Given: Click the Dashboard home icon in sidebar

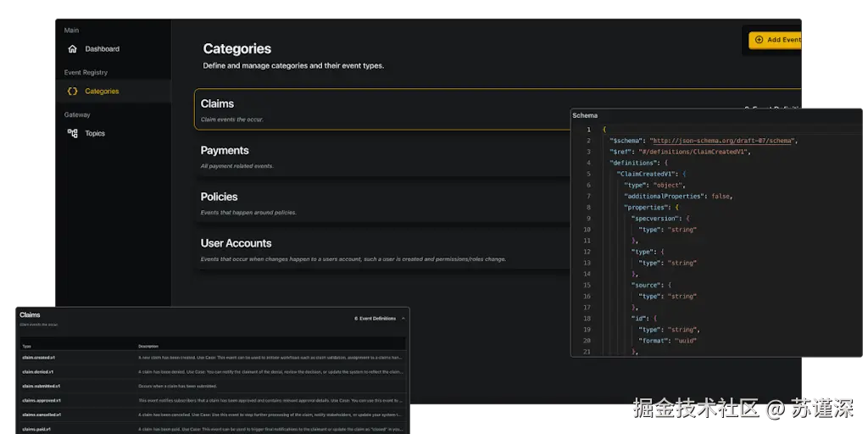Looking at the screenshot, I should [72, 48].
